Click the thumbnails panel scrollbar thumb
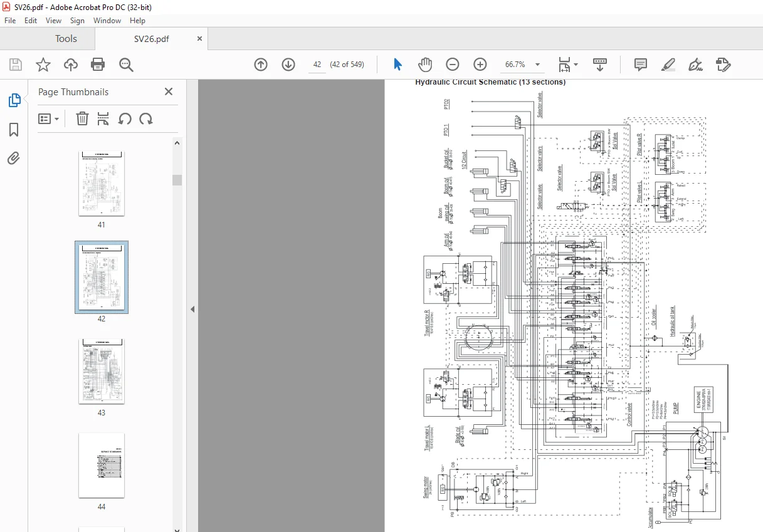Screen dimensions: 763x532 pyautogui.click(x=177, y=180)
